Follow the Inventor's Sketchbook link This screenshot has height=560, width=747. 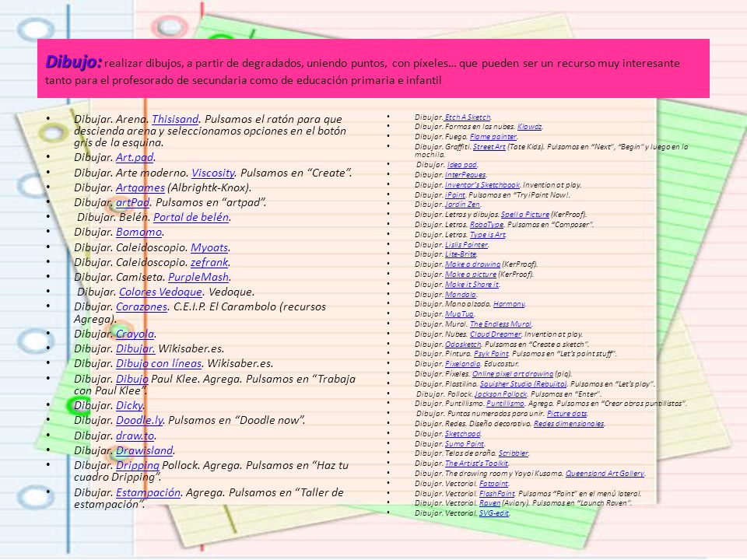[x=482, y=185]
